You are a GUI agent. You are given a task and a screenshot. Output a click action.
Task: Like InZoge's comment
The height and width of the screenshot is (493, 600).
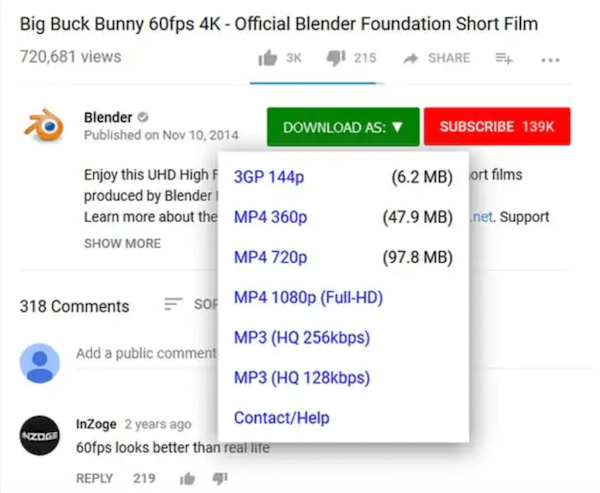point(188,478)
